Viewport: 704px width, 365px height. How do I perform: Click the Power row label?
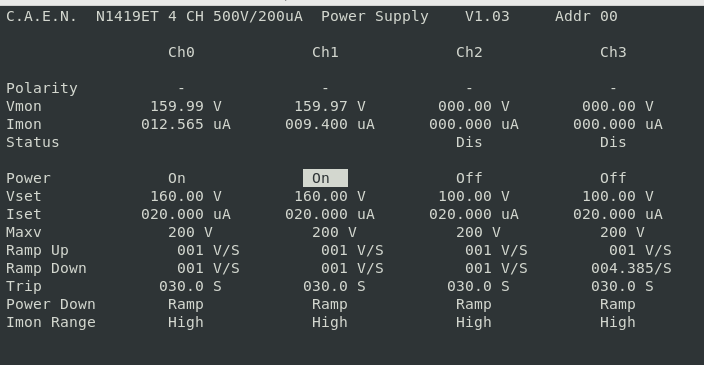28,178
